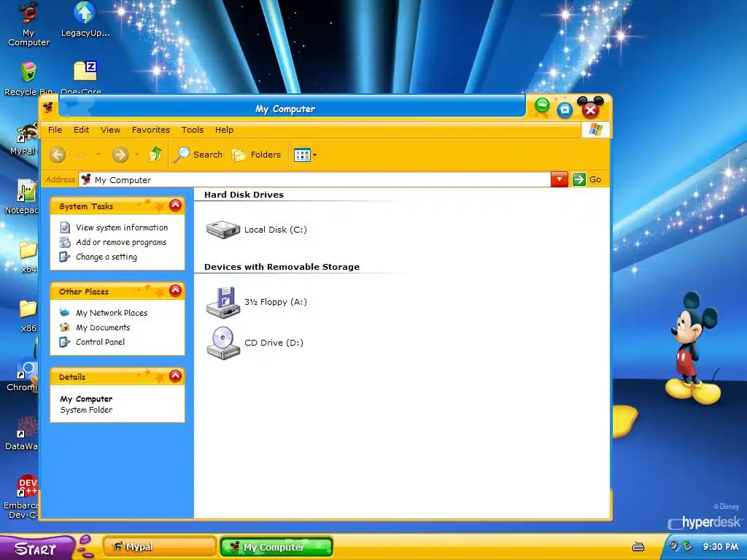Click the View system information icon
This screenshot has width=747, height=560.
coord(65,227)
